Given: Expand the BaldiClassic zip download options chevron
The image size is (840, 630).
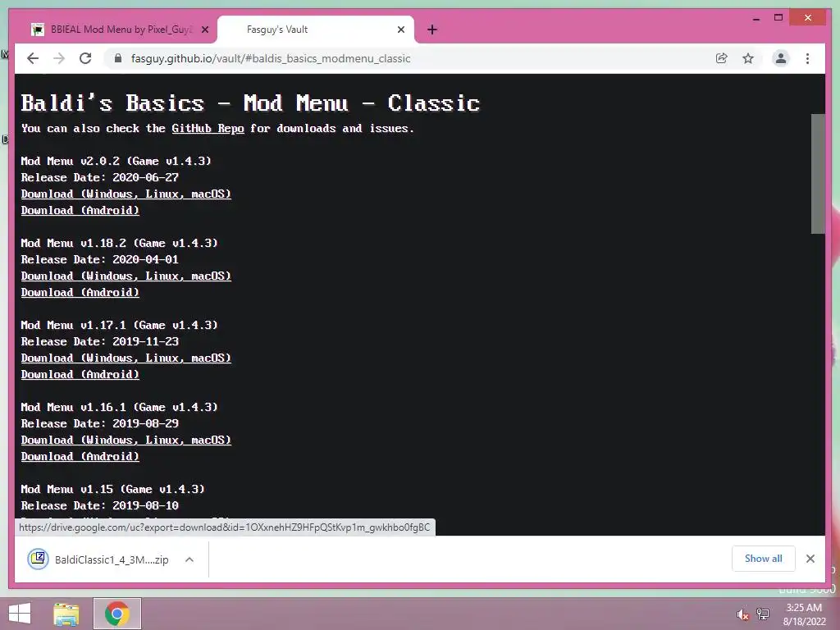Looking at the screenshot, I should 189,559.
